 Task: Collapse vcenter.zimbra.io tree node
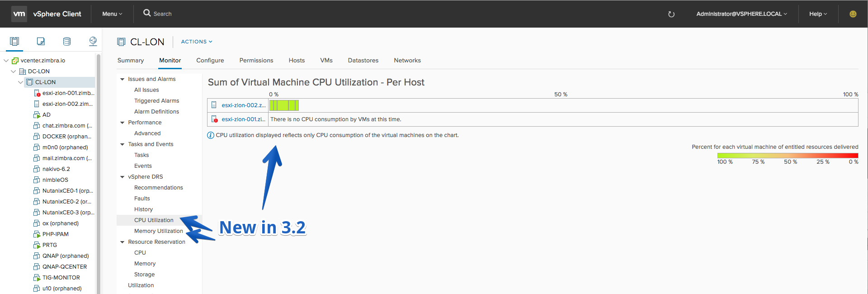tap(6, 61)
